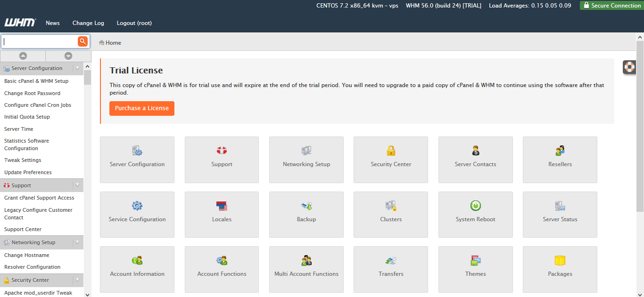Focus the sidebar search input field
Screen dimensions: 644x297
(40, 41)
